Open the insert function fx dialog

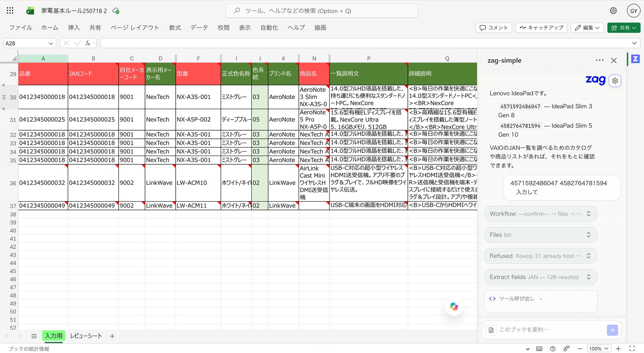88,43
